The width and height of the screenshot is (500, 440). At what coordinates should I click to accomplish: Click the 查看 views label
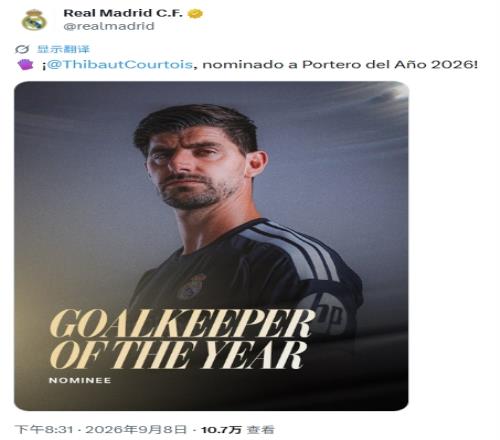(x=261, y=429)
